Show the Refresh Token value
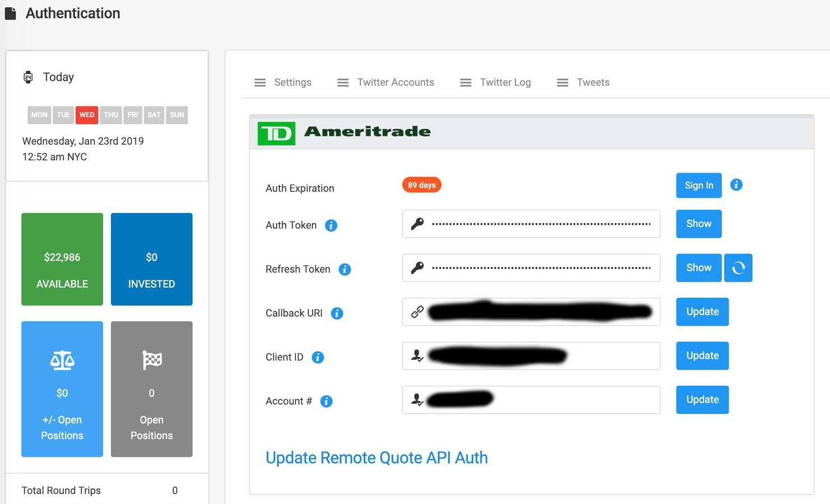This screenshot has width=830, height=504. (699, 268)
